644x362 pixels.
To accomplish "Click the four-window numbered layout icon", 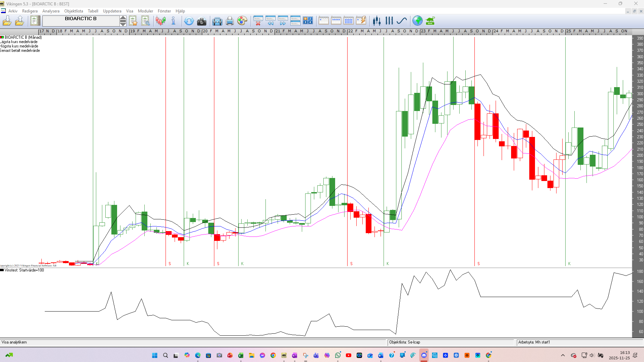I will [x=308, y=21].
